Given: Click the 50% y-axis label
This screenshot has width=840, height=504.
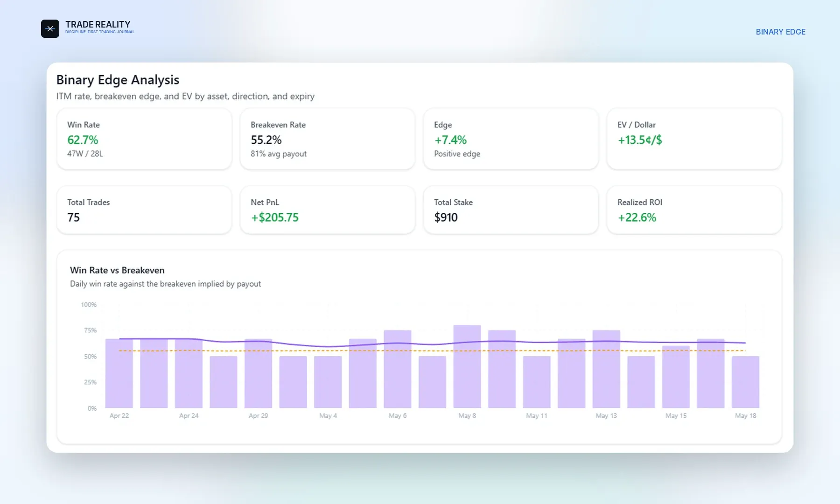Looking at the screenshot, I should [90, 357].
